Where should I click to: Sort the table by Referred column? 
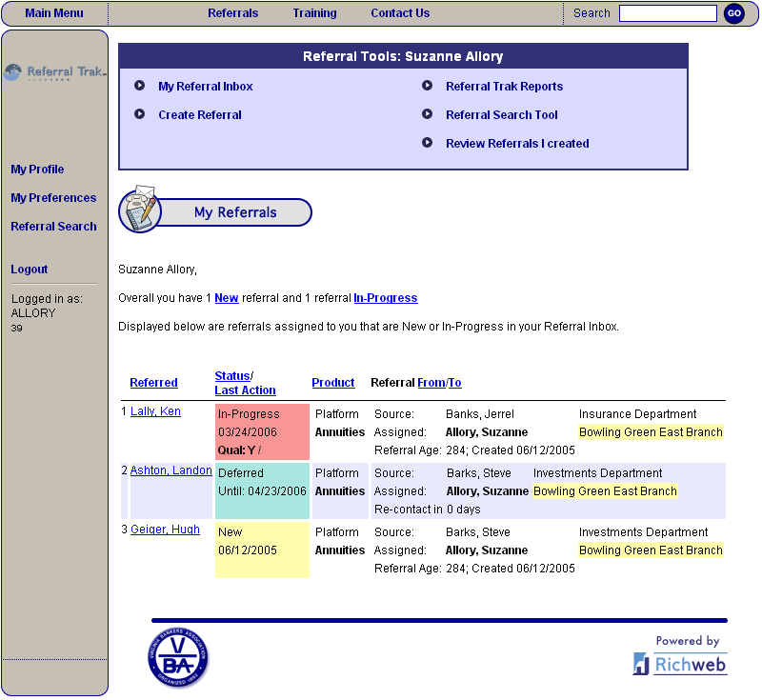pyautogui.click(x=153, y=383)
